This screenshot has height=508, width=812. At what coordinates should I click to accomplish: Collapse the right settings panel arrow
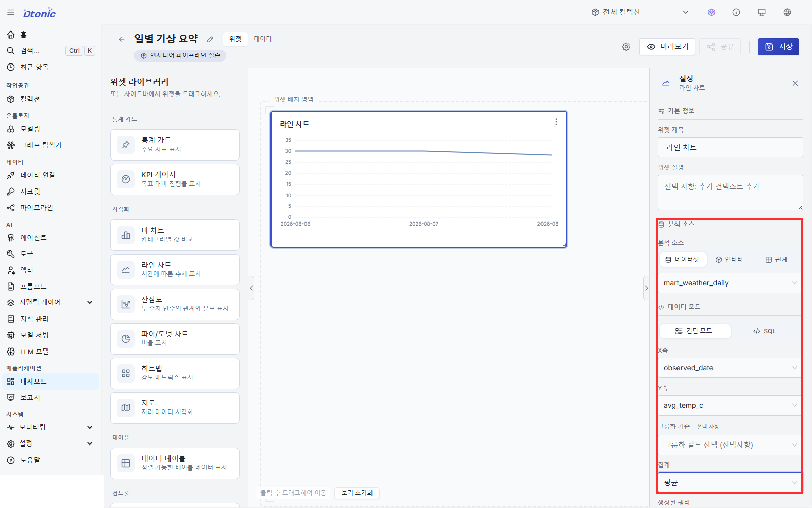pos(646,288)
